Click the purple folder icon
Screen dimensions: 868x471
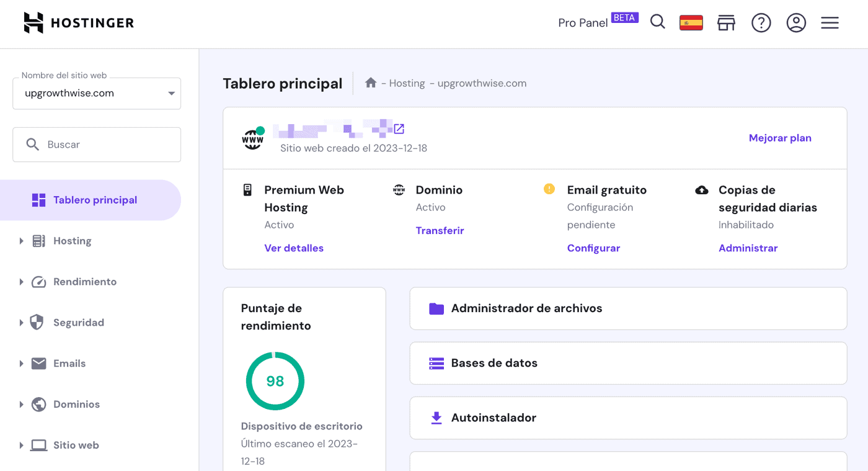(436, 308)
